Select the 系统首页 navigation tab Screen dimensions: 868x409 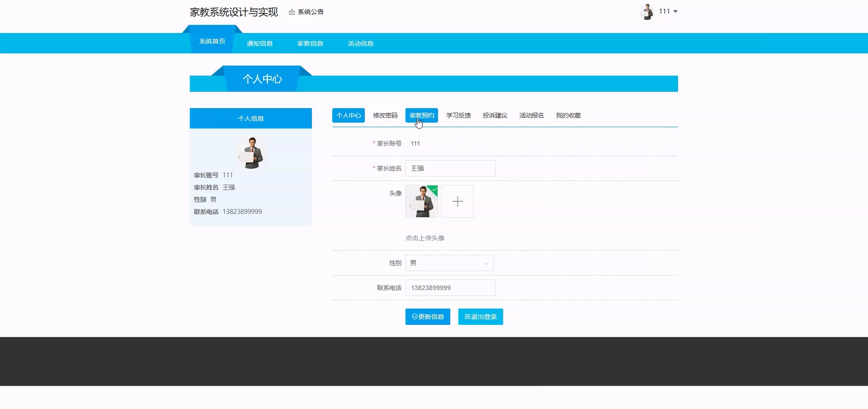coord(212,41)
